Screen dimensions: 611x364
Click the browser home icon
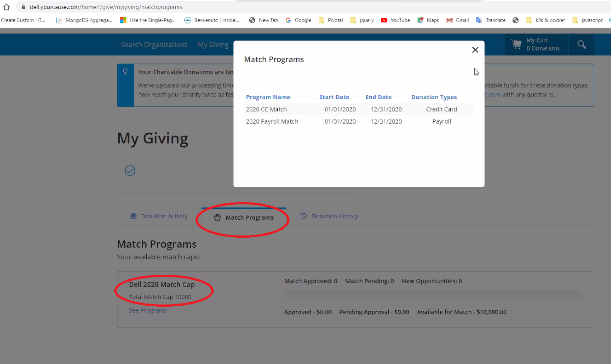(x=6, y=7)
